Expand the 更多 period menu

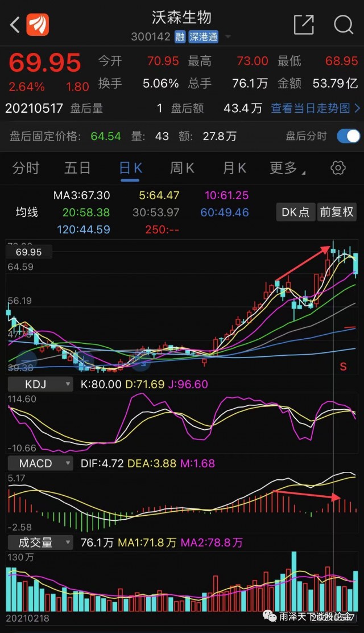[x=287, y=168]
